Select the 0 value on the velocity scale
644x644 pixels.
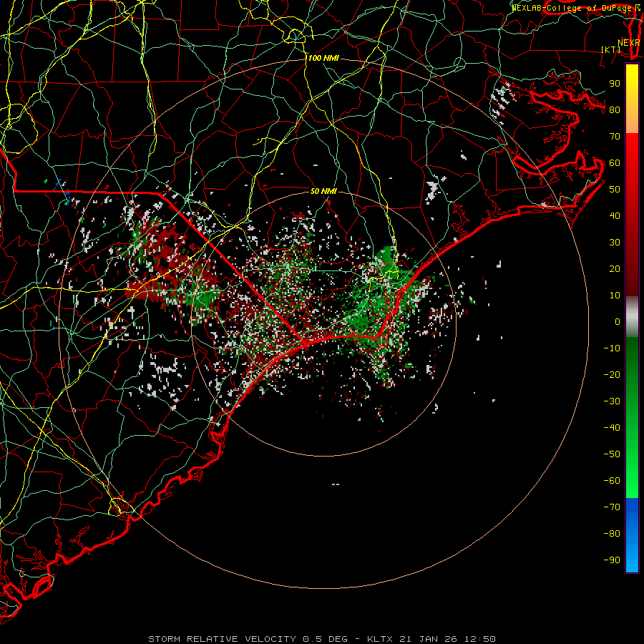pos(618,322)
